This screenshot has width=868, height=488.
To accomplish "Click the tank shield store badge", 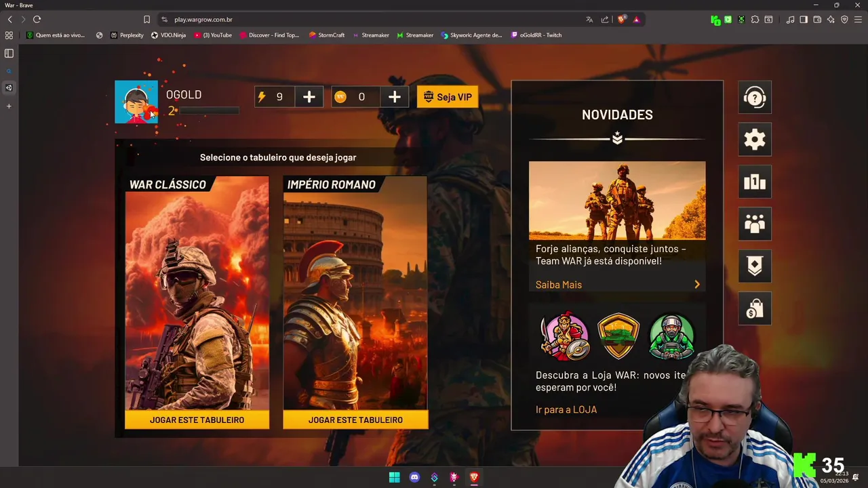I will 618,336.
